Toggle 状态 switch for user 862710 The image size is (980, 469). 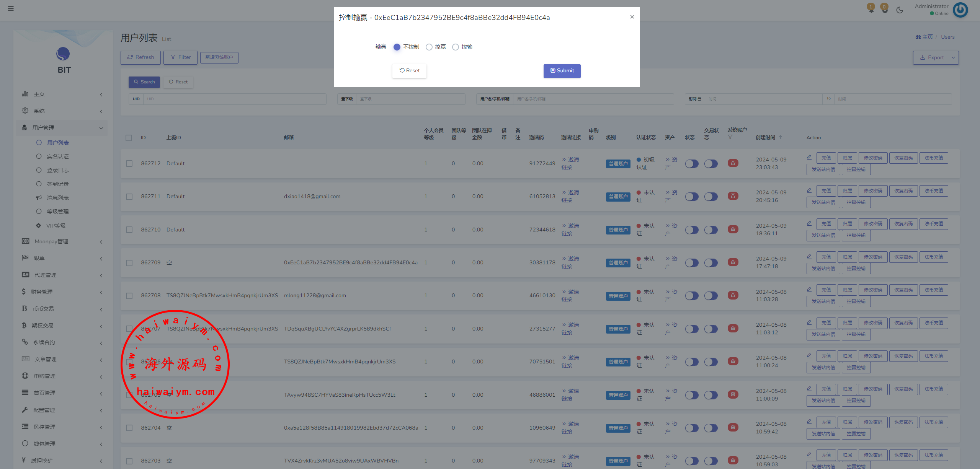pos(691,230)
